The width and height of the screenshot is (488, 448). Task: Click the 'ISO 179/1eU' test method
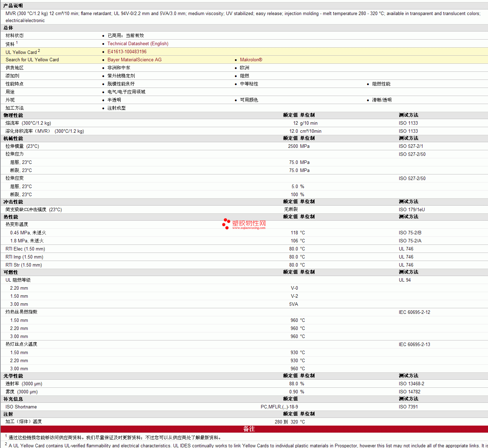coord(412,210)
